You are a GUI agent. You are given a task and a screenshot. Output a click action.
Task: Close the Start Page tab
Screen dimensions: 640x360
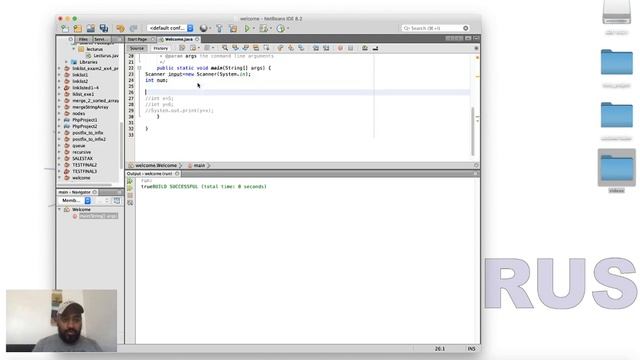click(x=153, y=39)
